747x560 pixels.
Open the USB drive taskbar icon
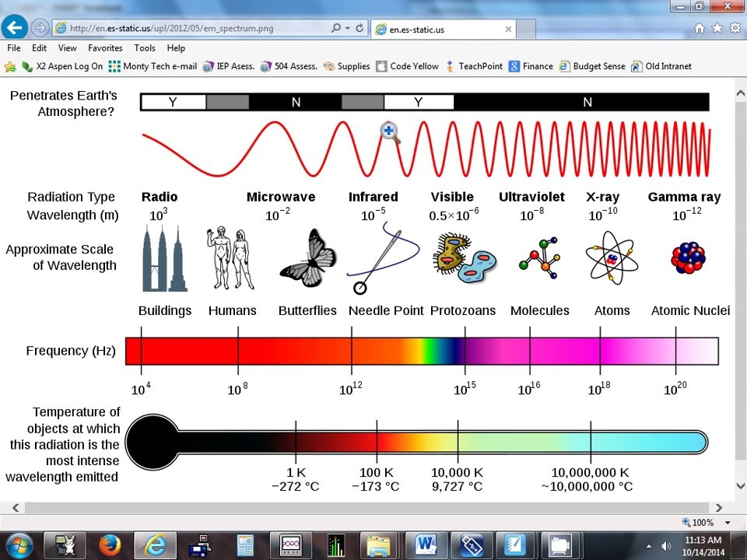pos(472,545)
